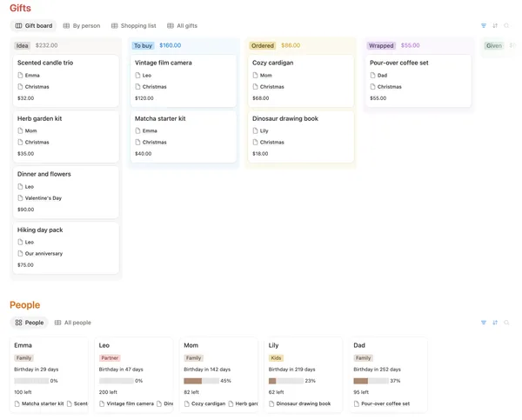Viewport: 522px width, 420px height.
Task: Click page icon beside Dad in Pour-over coffee set
Action: pos(373,75)
